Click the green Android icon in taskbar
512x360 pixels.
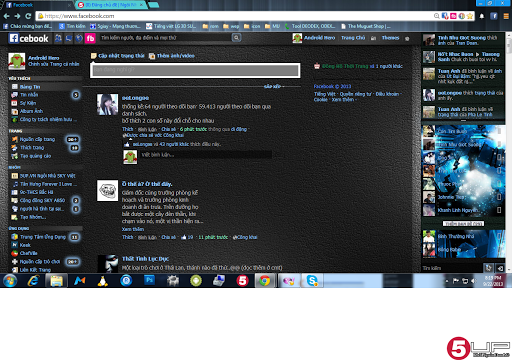pos(196,281)
